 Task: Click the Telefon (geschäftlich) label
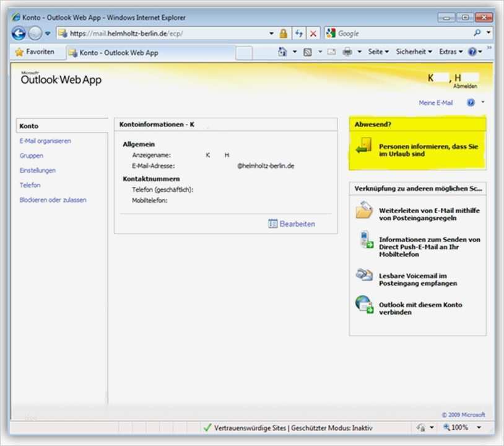pyautogui.click(x=163, y=190)
